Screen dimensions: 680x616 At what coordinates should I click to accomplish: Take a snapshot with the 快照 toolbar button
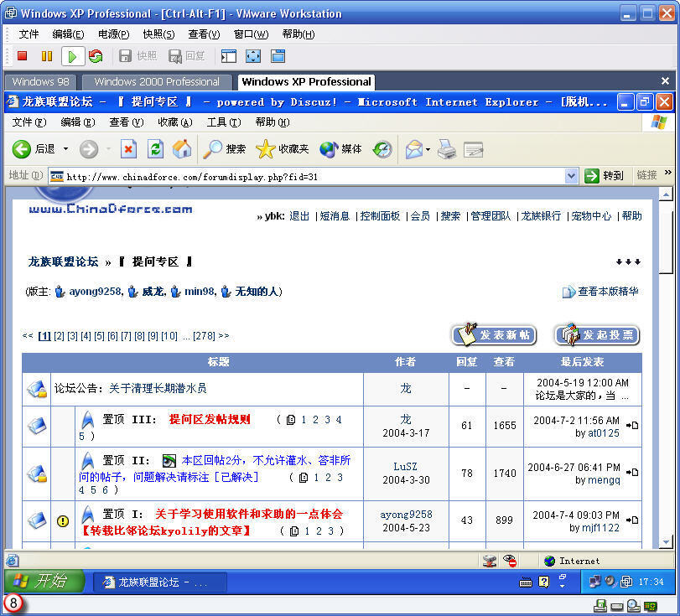tap(138, 56)
